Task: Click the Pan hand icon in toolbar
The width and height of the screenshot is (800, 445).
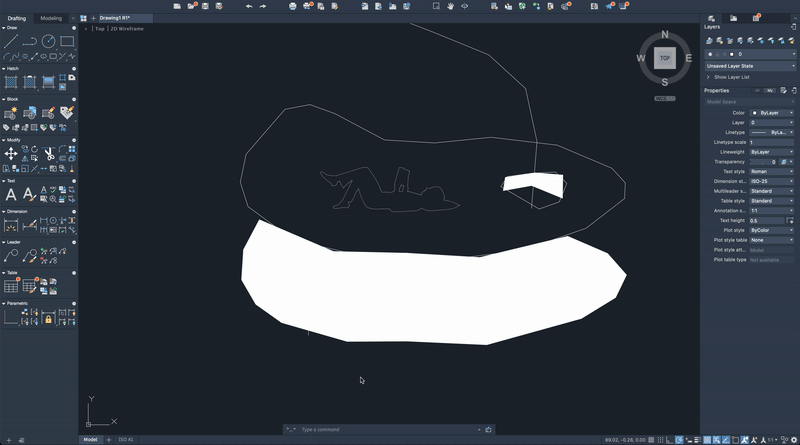Action: tap(451, 6)
